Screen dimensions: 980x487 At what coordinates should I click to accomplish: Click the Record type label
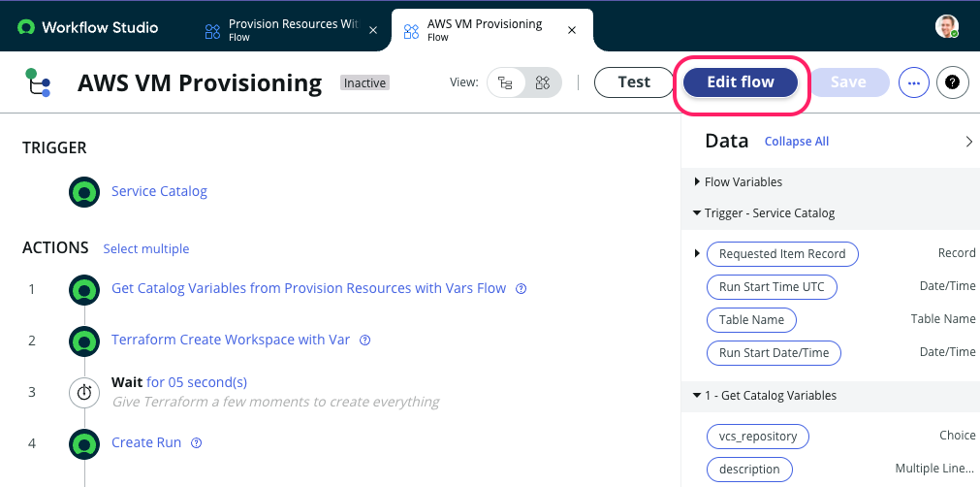[957, 252]
